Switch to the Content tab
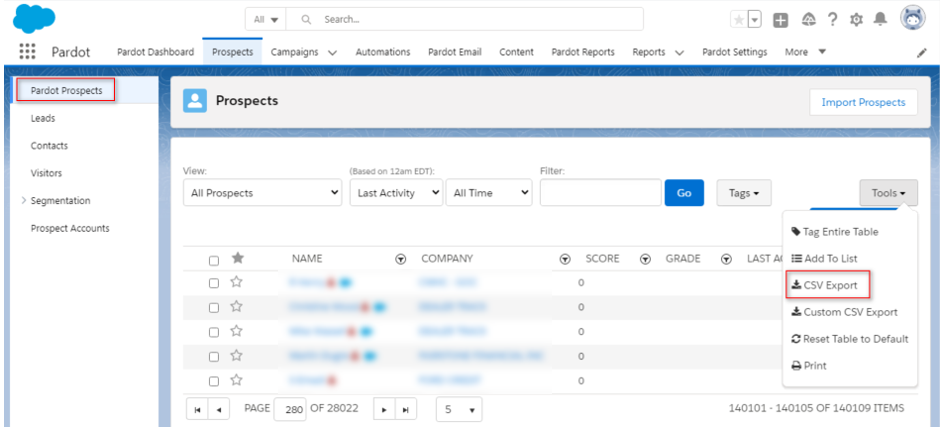This screenshot has width=941, height=427. 516,52
